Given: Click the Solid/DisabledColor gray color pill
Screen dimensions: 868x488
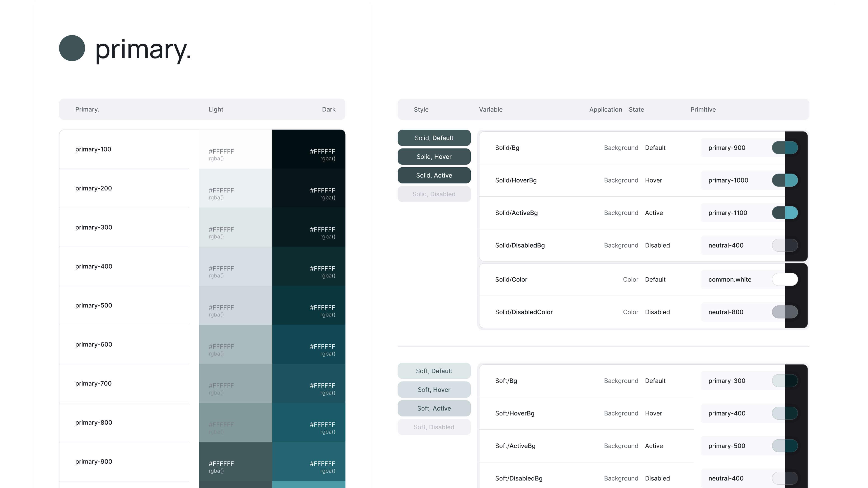Looking at the screenshot, I should 785,312.
